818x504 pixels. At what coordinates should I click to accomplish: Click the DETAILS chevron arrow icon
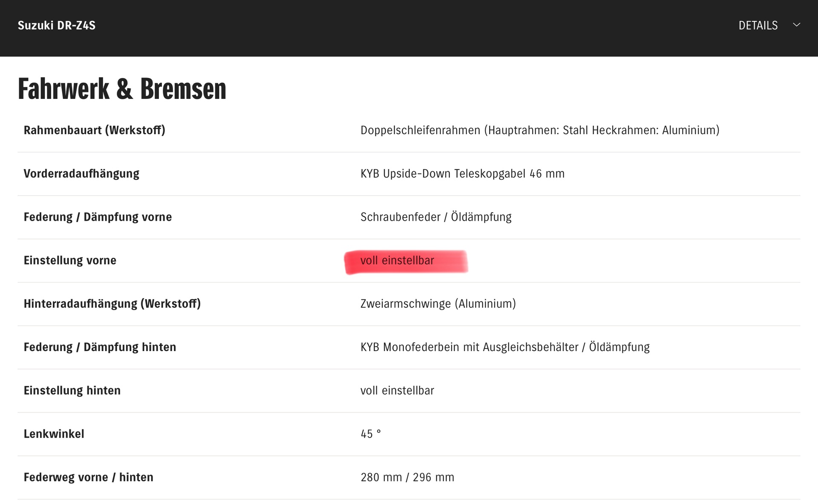(x=796, y=25)
